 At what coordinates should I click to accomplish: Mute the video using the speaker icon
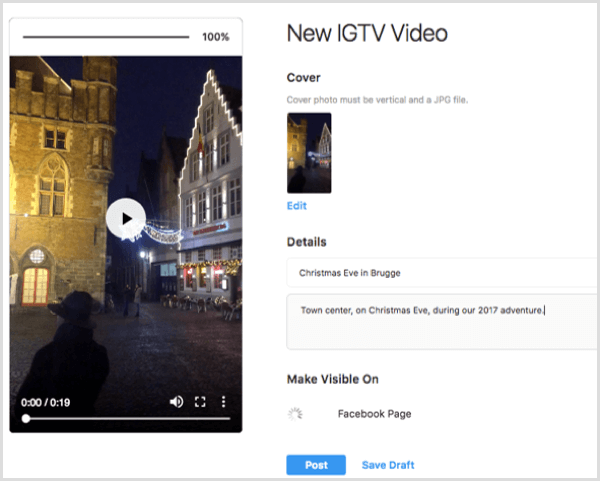click(176, 401)
